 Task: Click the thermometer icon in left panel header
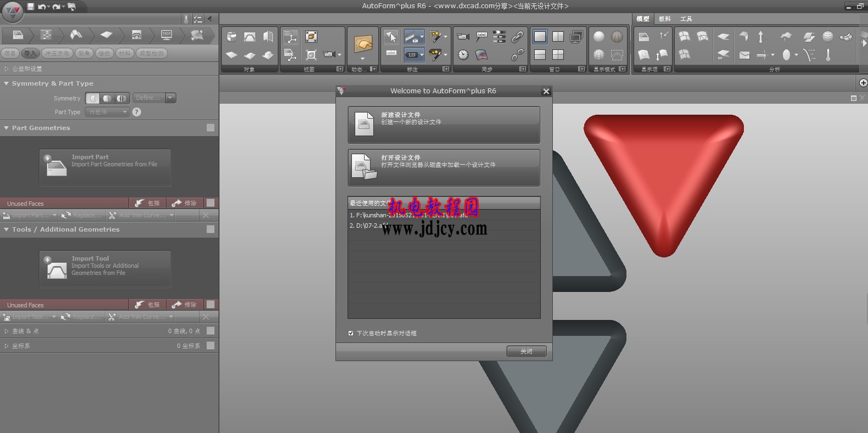tap(186, 19)
